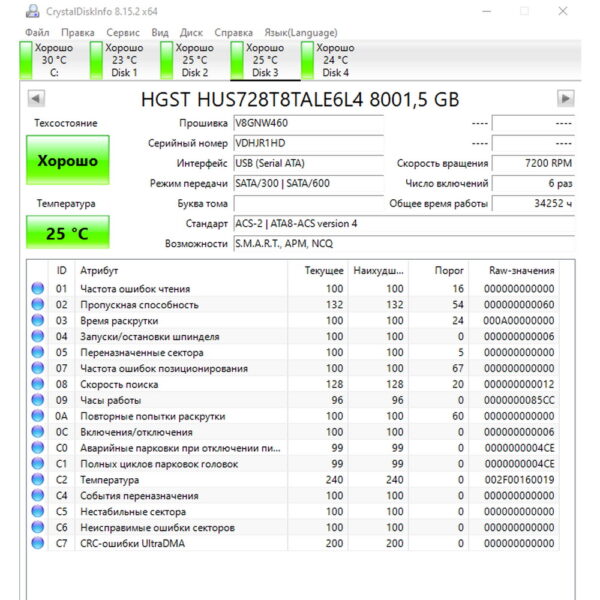
Task: Click status orb for attribute C5 Нестабильные сектора
Action: pyautogui.click(x=38, y=511)
